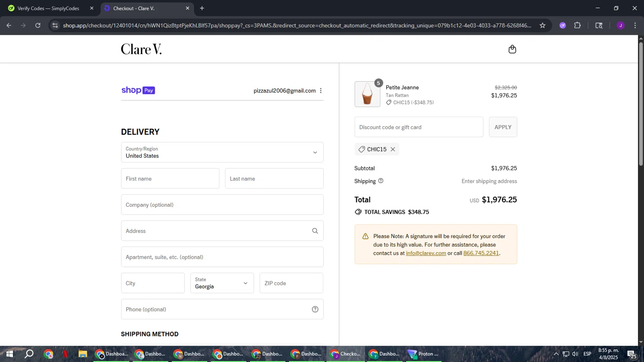This screenshot has height=362, width=644.
Task: Click the shipping info help icon
Action: [x=380, y=181]
